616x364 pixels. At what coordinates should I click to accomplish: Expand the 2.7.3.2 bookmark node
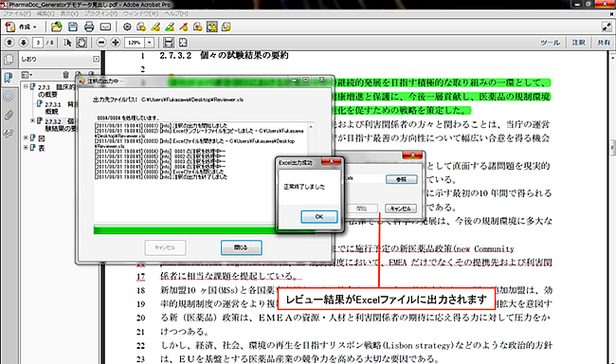pyautogui.click(x=32, y=120)
